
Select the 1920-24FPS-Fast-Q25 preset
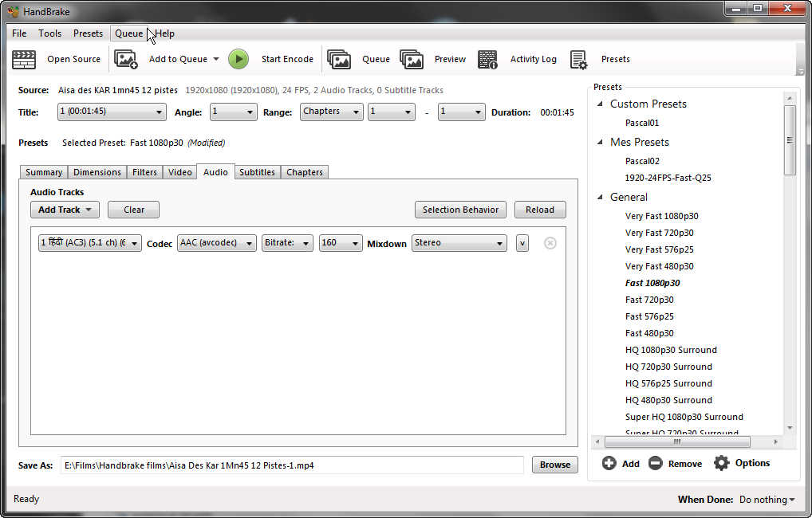[668, 178]
